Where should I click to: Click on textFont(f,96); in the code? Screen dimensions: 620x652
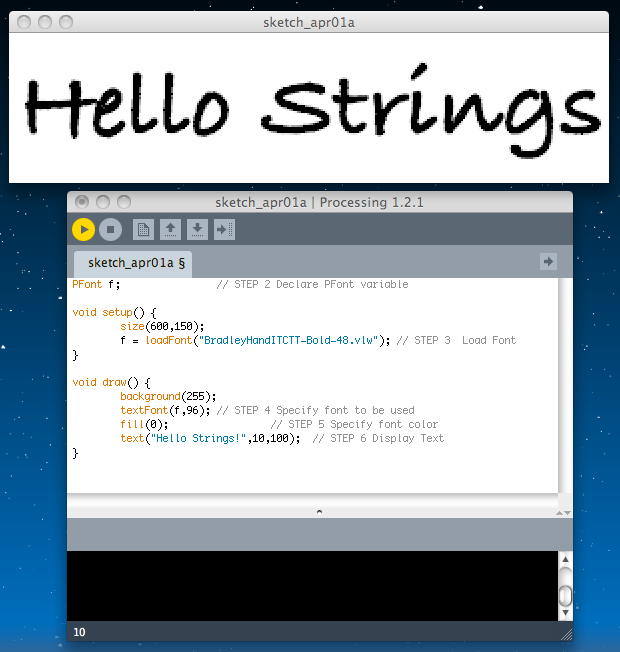point(165,410)
